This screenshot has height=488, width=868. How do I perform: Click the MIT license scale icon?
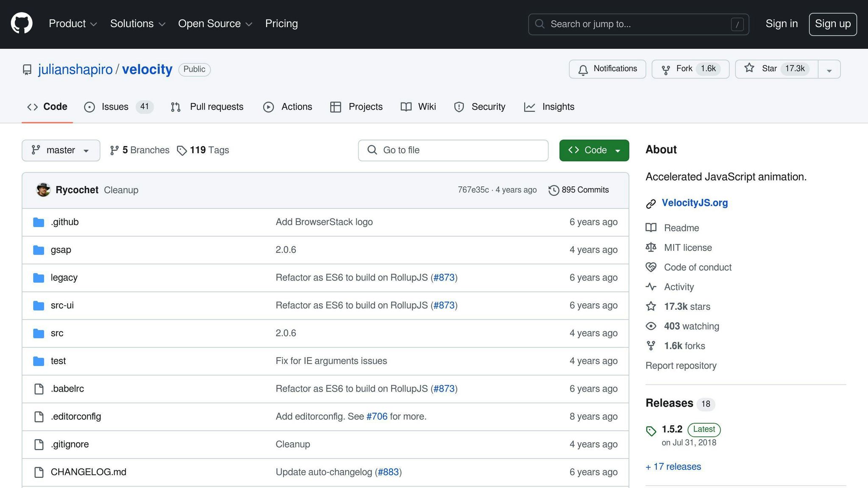coord(651,247)
